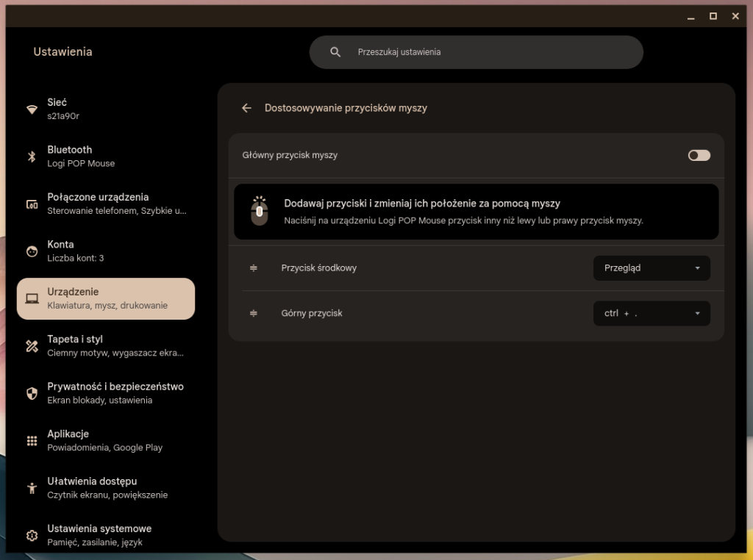Click the Główny przycisk myszy label
753x560 pixels.
pyautogui.click(x=290, y=155)
